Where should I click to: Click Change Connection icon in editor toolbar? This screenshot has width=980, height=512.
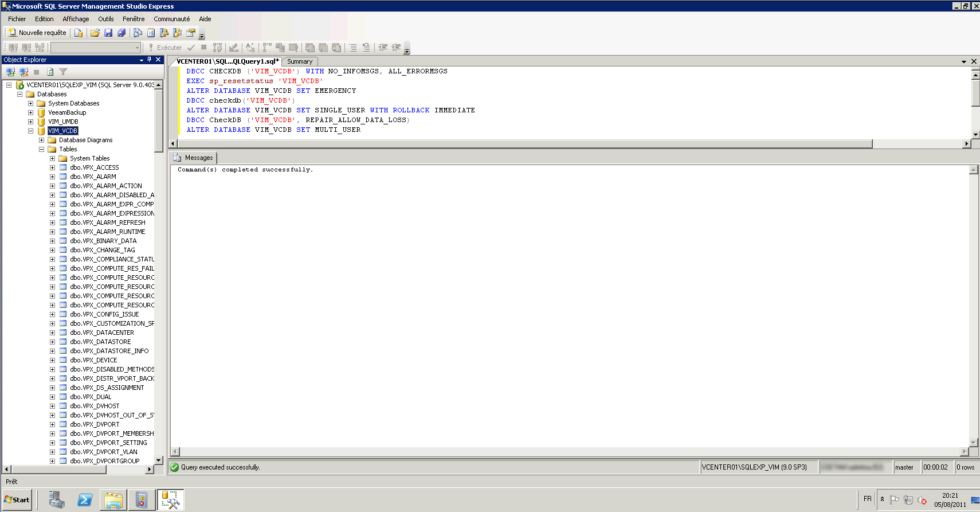[40, 48]
